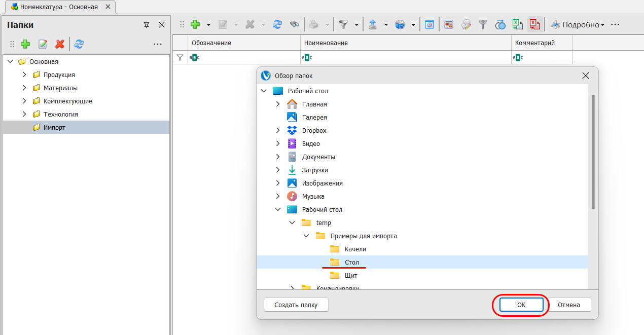Image resolution: width=644 pixels, height=335 pixels.
Task: Click the edit folder icon in Папки panel
Action: tap(43, 44)
